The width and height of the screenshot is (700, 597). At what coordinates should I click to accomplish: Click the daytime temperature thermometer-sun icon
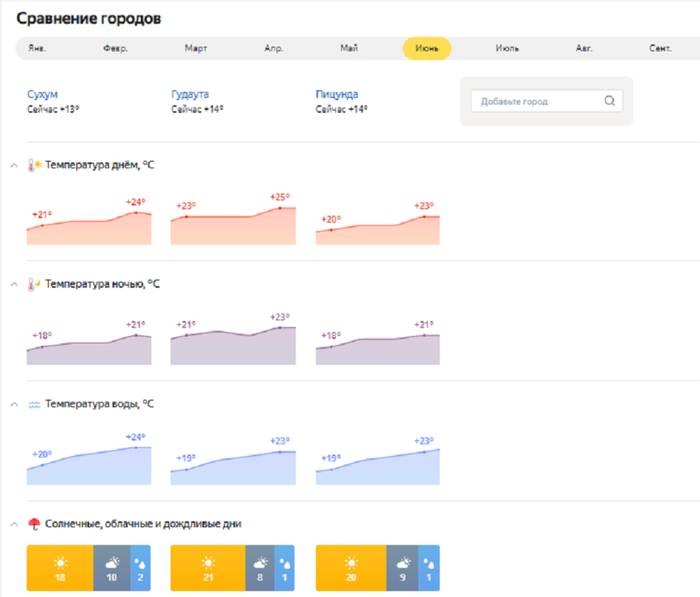tap(34, 165)
